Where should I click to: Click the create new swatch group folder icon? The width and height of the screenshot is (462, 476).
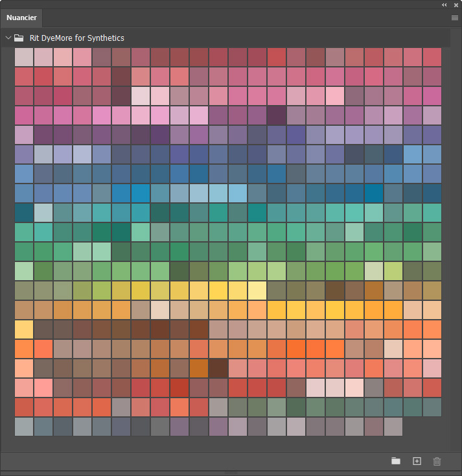pos(396,461)
